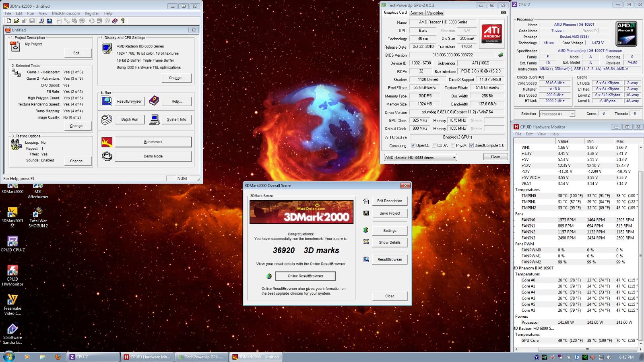Switch to the Validation tab in GPU-Z

435,13
